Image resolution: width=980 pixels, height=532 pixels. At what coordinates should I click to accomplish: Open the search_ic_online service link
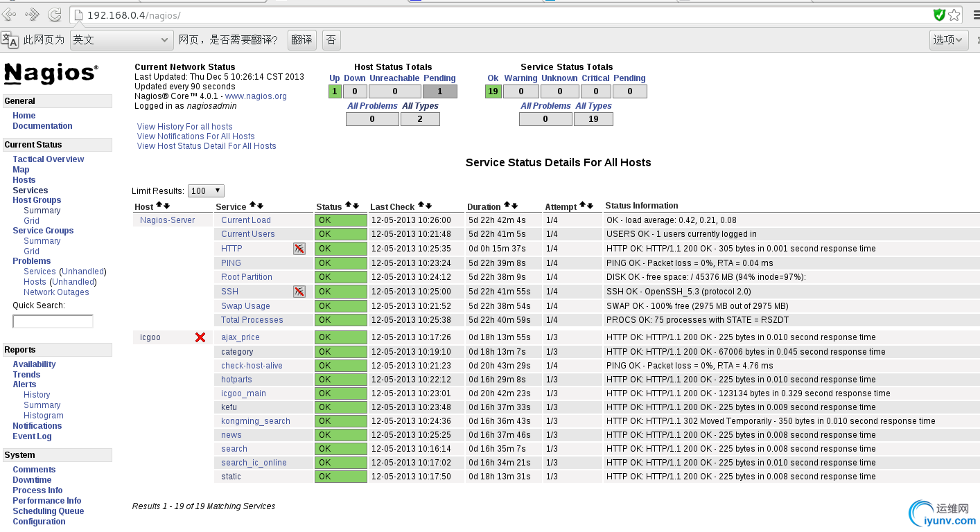[254, 463]
